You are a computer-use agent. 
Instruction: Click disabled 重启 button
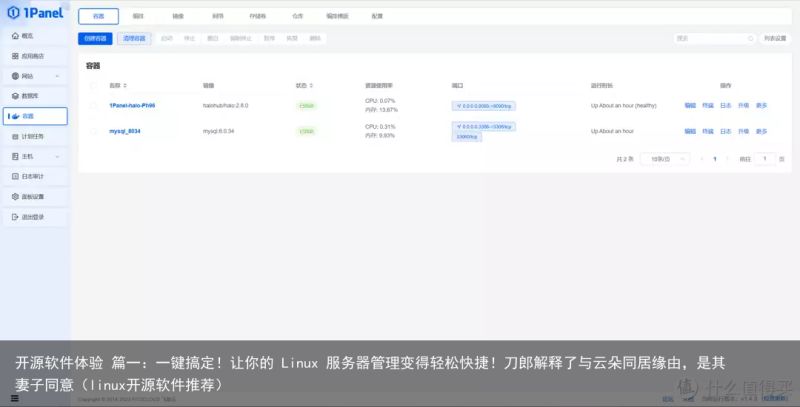coord(213,38)
